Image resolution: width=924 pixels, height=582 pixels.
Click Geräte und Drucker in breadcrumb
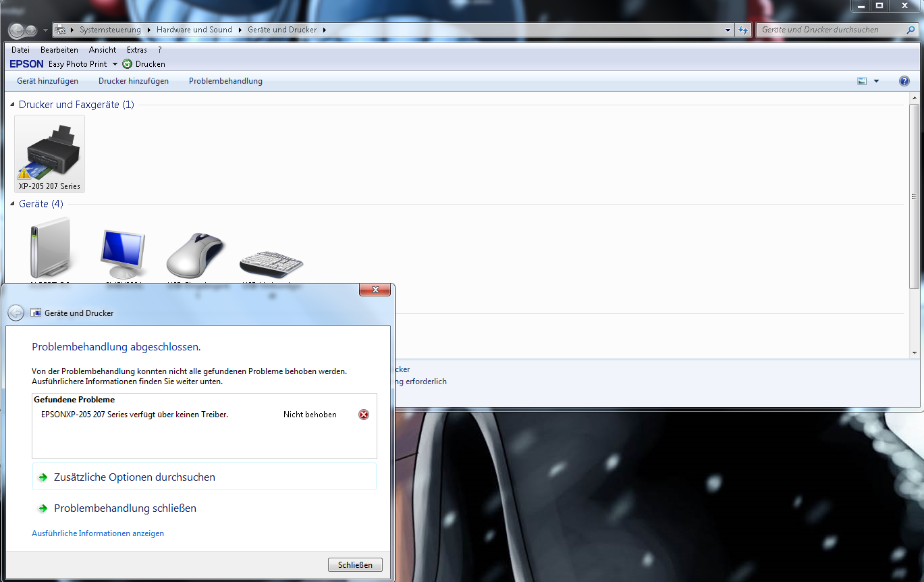point(282,30)
